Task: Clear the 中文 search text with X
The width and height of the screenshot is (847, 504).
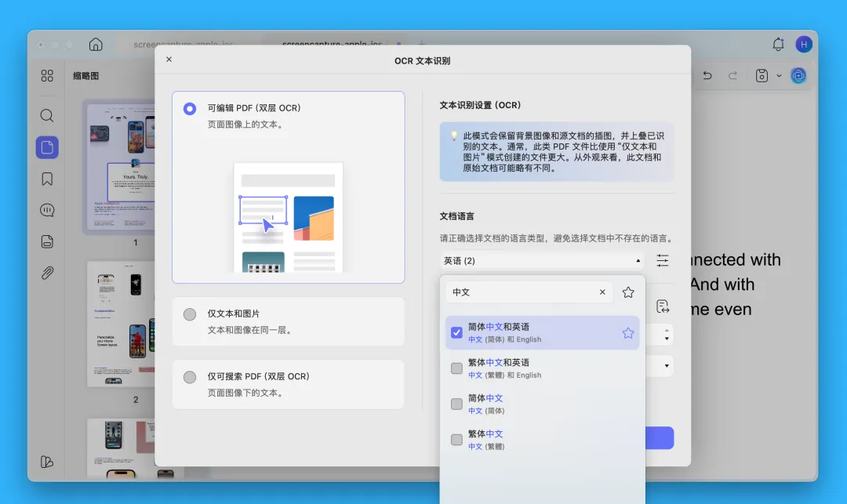Action: click(x=602, y=292)
